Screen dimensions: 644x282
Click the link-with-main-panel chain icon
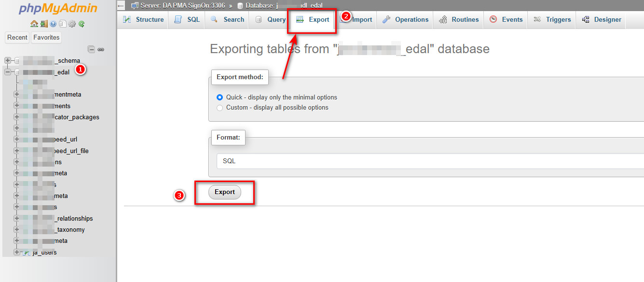(x=101, y=49)
